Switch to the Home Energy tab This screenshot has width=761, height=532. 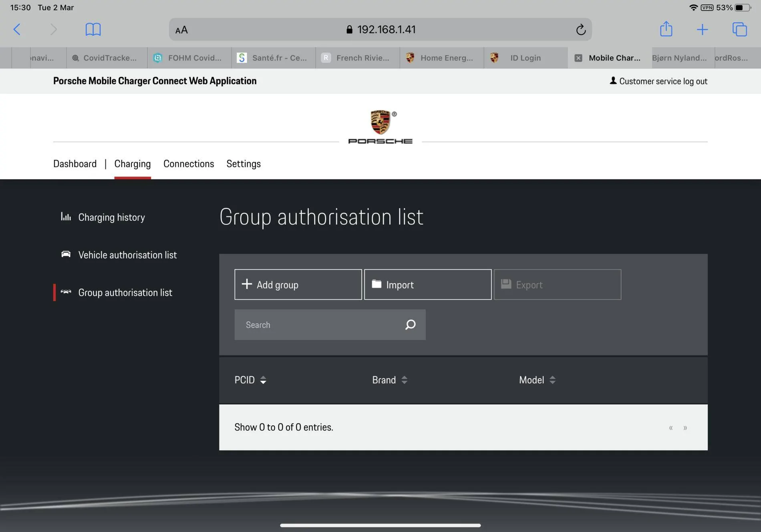[x=442, y=58]
